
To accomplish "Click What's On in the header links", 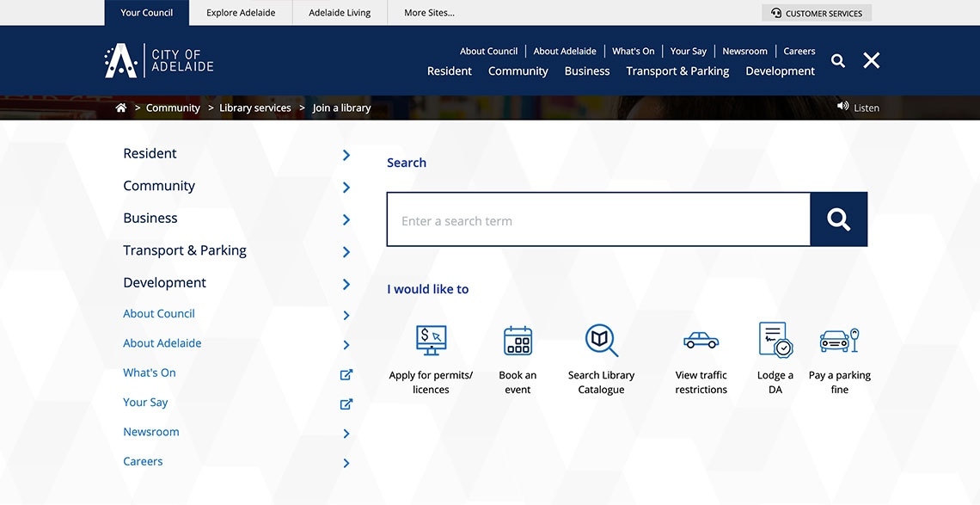I will (x=633, y=52).
